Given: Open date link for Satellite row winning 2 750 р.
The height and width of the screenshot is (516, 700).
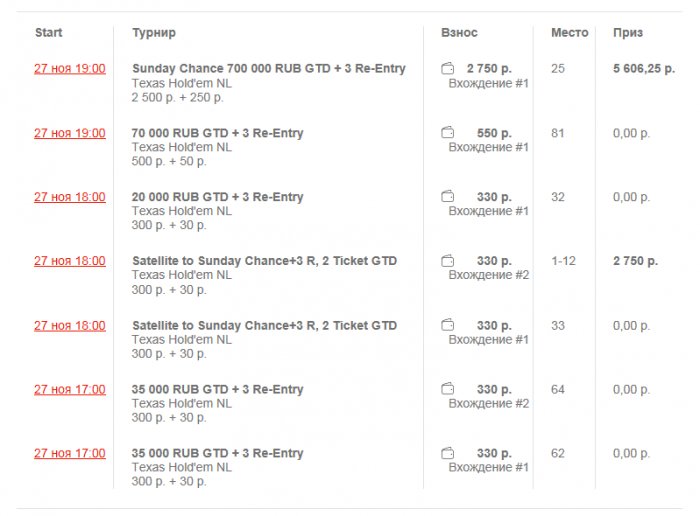Looking at the screenshot, I should point(70,261).
